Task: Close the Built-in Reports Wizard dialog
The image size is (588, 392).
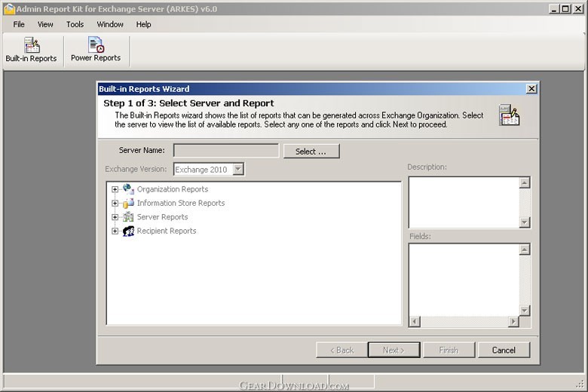Action: (x=531, y=89)
